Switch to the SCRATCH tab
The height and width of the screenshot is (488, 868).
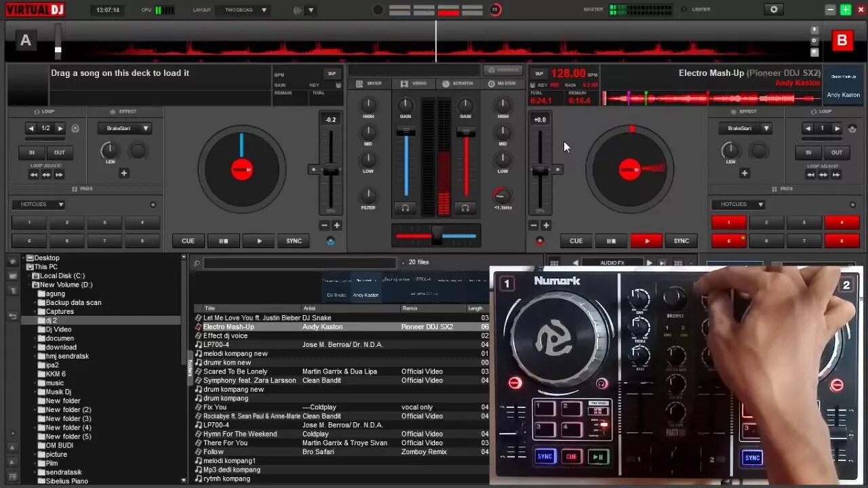pyautogui.click(x=458, y=83)
